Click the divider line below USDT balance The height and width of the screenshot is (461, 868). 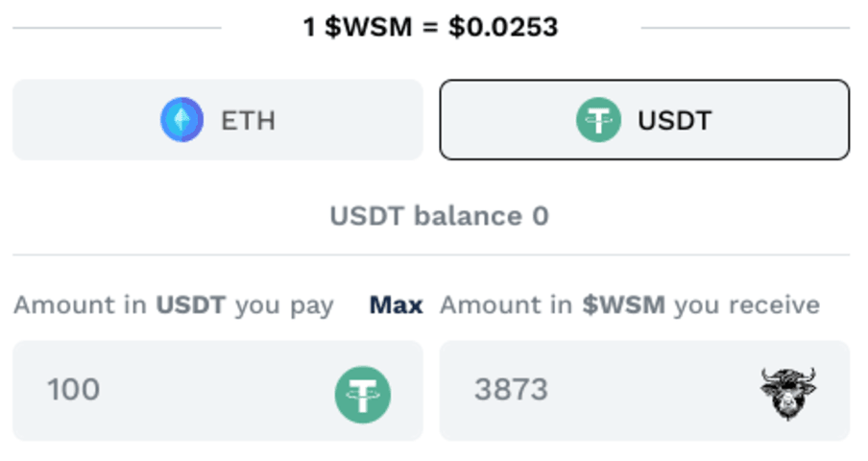pyautogui.click(x=431, y=255)
